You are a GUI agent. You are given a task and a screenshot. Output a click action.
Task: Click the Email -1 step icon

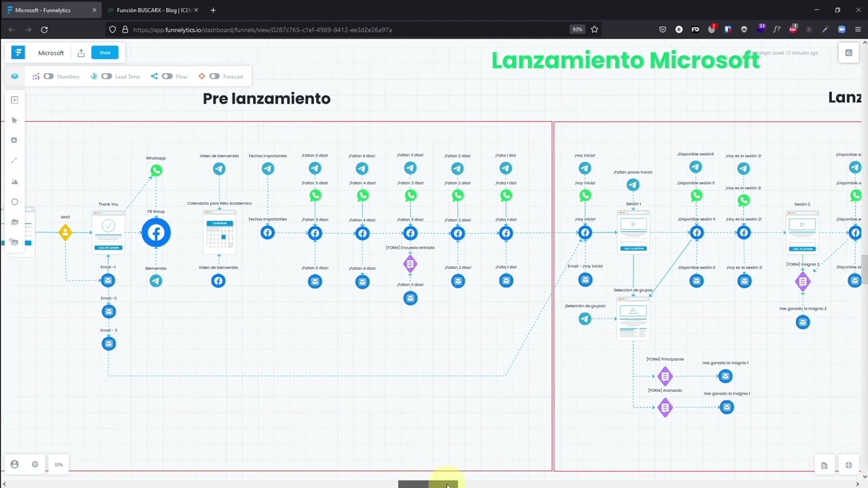[x=108, y=281]
